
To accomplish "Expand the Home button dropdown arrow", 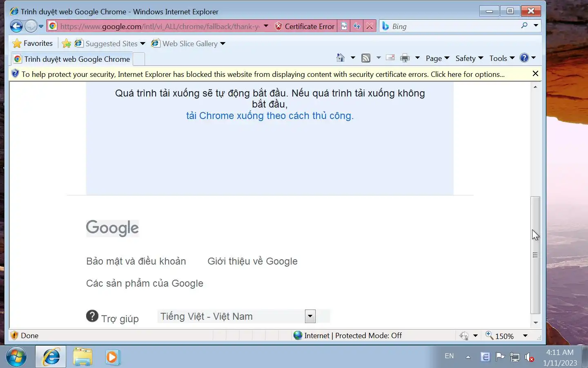I will tap(353, 58).
